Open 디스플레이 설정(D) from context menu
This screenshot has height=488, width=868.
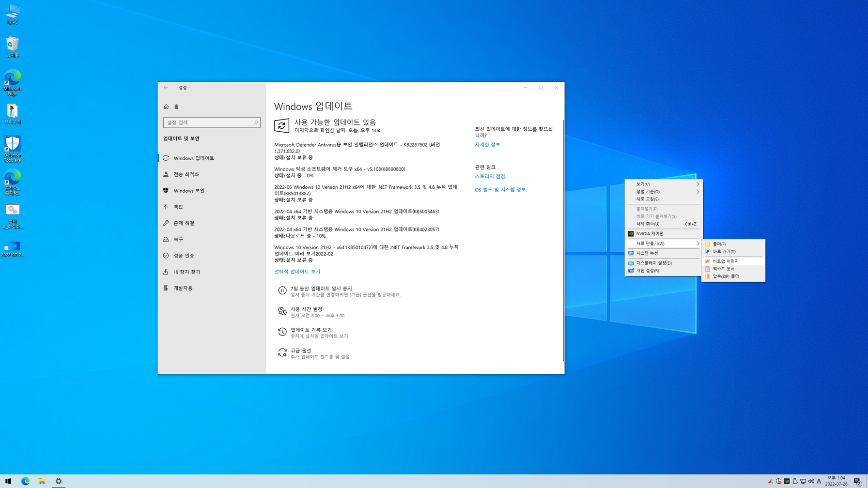[x=663, y=263]
